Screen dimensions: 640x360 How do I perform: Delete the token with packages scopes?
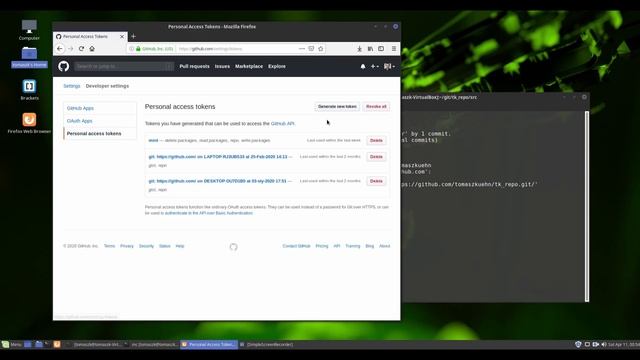coord(376,140)
